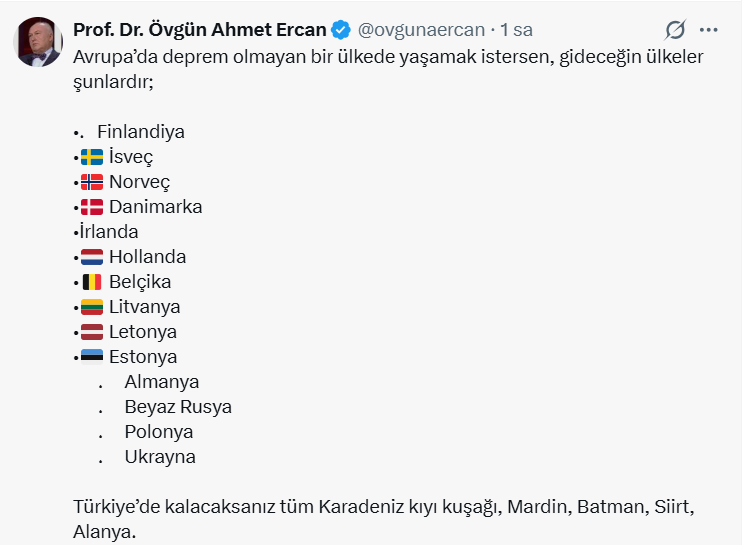This screenshot has height=545, width=742.
Task: Click the blue verified badge
Action: (x=341, y=30)
